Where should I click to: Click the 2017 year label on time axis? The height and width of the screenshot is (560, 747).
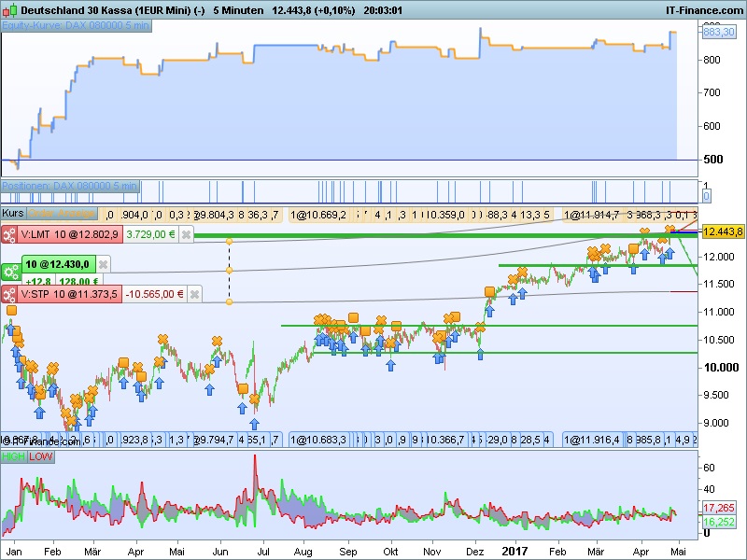[x=515, y=552]
